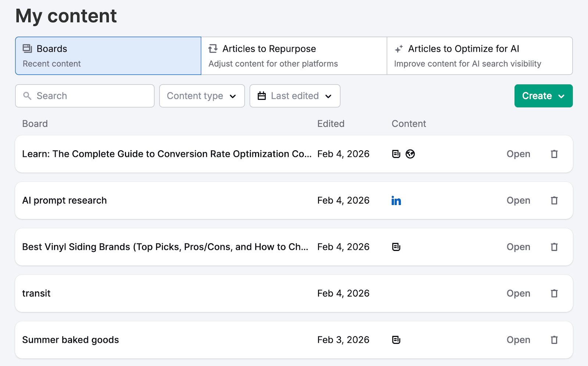Select the Articles to Optimize for AI tab
588x366 pixels.
[480, 55]
